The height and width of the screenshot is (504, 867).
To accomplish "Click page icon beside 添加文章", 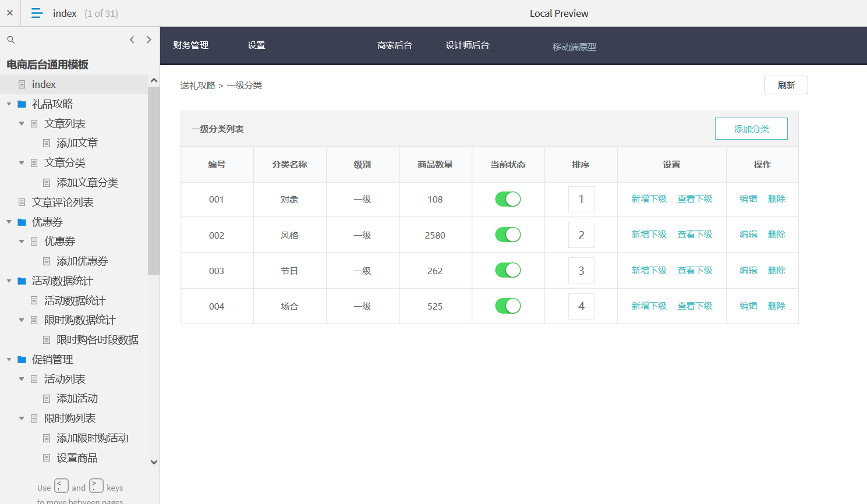I will coord(47,143).
